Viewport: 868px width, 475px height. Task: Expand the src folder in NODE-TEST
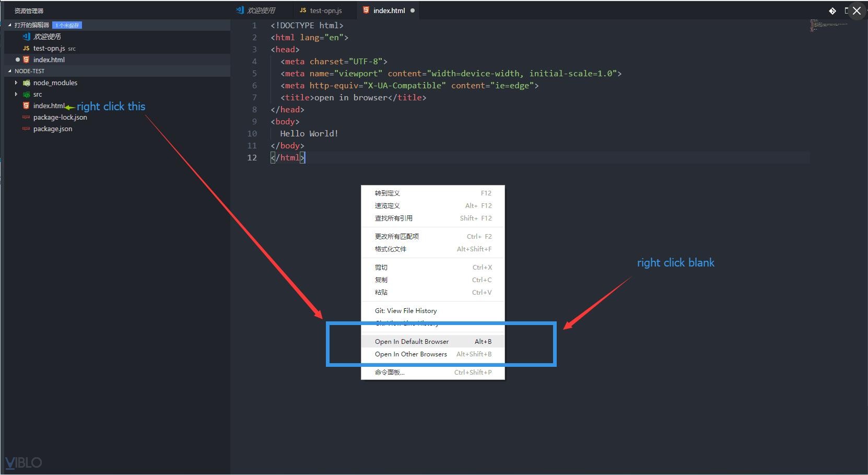(16, 95)
